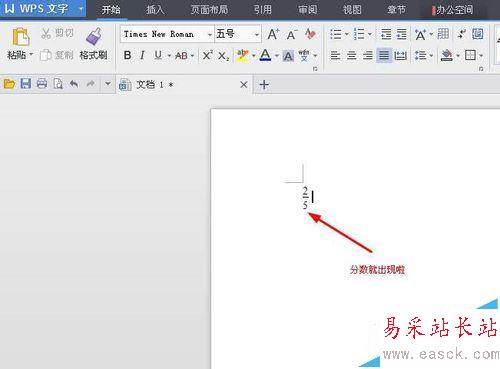Apply the font color A swatch
Screen dimensions: 500x369
point(265,55)
